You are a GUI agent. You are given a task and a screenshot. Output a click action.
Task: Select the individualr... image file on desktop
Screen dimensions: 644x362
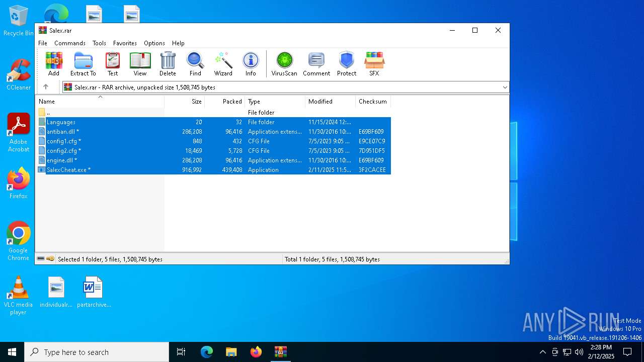click(x=56, y=292)
